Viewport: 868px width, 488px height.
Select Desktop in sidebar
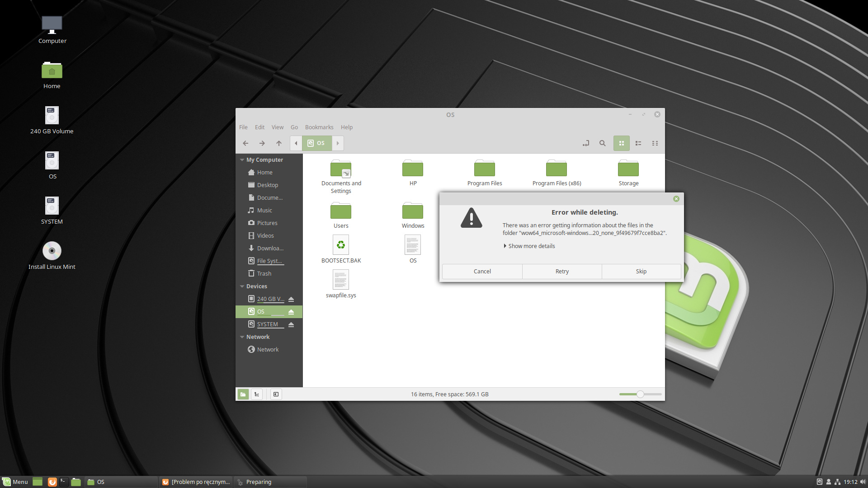tap(269, 185)
